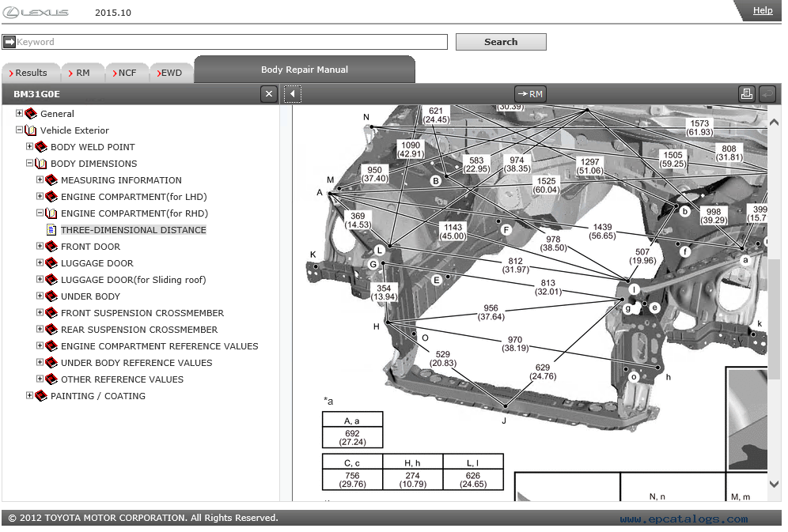The image size is (788, 532).
Task: Collapse ENGINE COMPARTMENT(for RHD) node
Action: point(40,213)
